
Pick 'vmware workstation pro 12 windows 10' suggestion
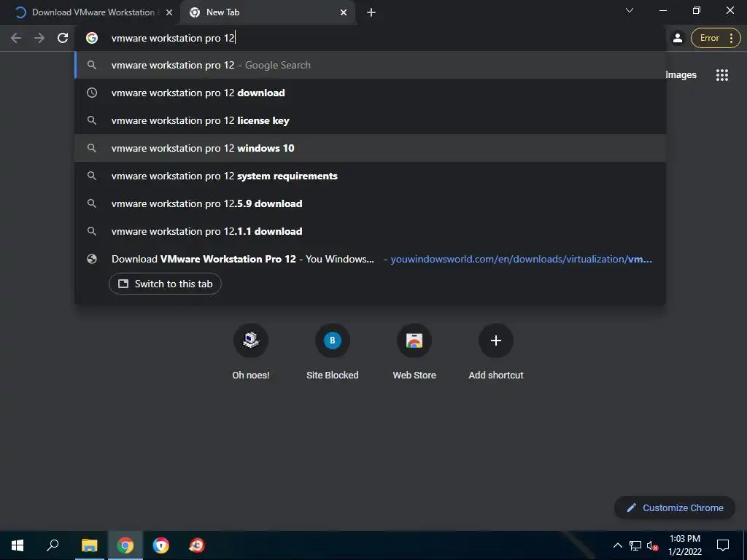370,148
